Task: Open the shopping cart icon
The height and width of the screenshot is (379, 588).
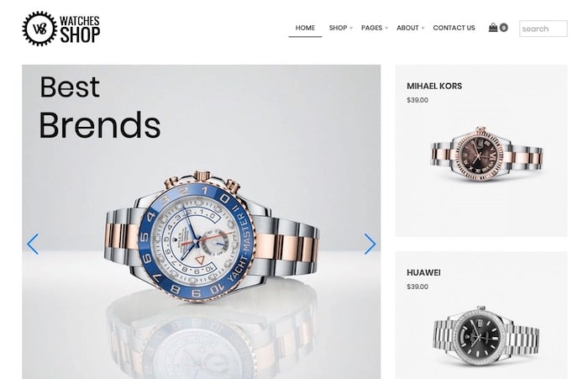Action: (493, 28)
